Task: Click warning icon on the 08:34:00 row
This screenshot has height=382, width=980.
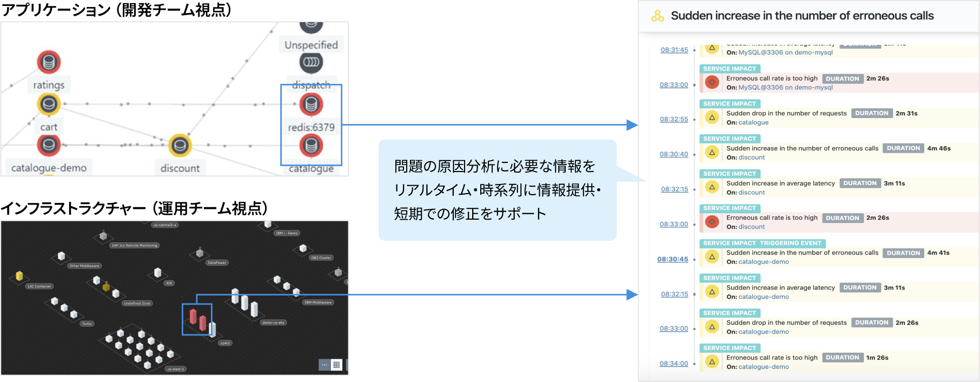Action: click(x=712, y=361)
